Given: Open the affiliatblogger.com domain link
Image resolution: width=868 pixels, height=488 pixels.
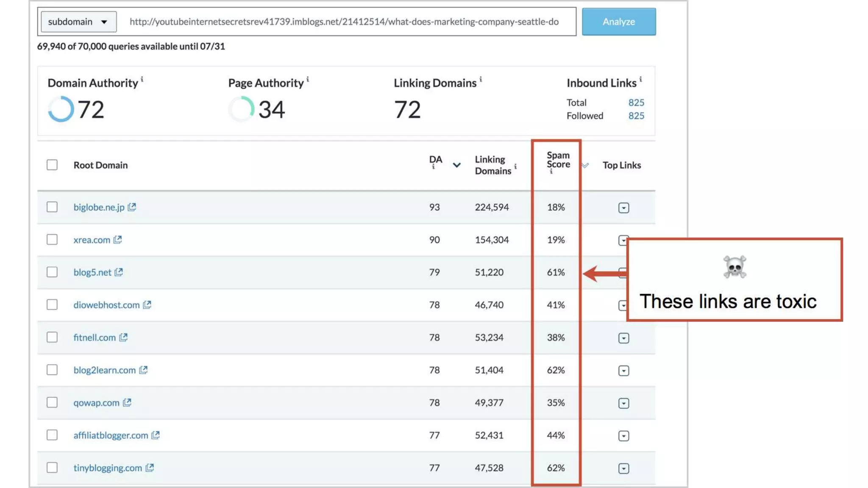Looking at the screenshot, I should coord(111,435).
